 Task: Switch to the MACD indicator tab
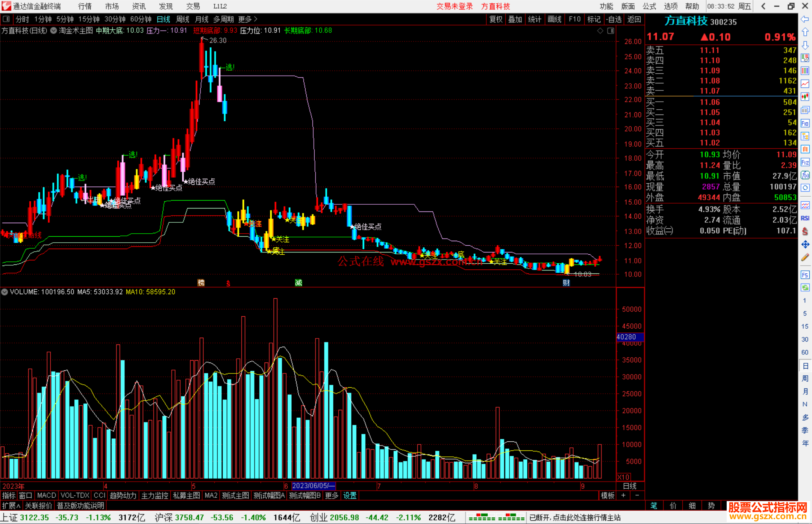(47, 495)
